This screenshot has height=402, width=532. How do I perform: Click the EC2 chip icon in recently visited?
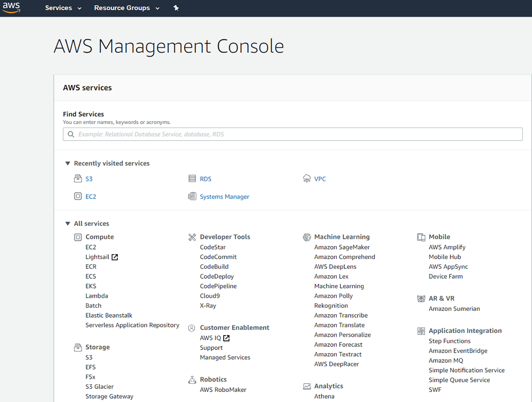[x=78, y=196]
